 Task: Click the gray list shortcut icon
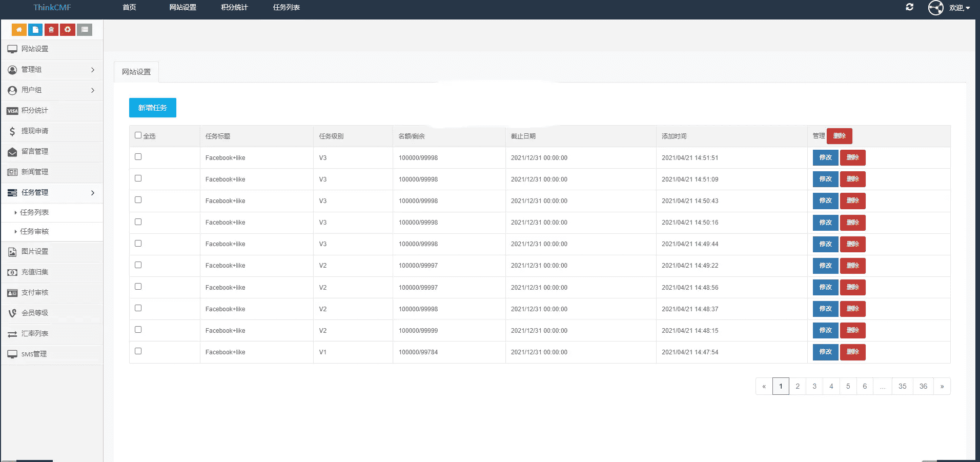(x=85, y=30)
